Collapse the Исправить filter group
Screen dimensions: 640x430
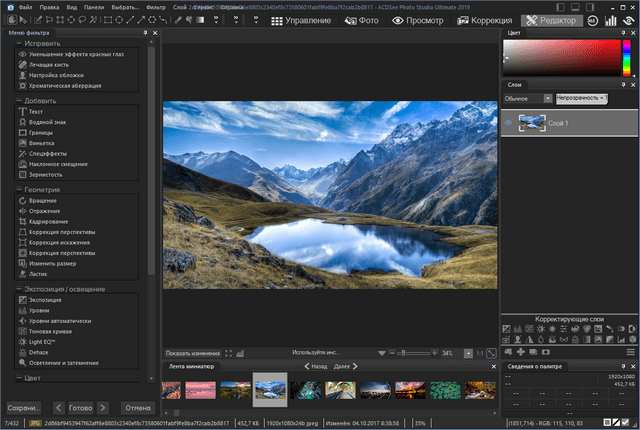17,44
